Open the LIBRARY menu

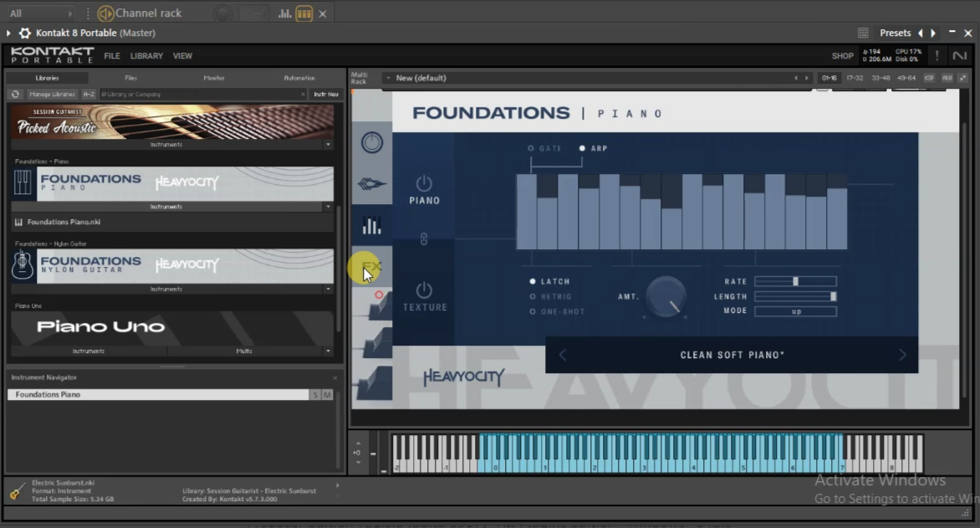pos(146,56)
